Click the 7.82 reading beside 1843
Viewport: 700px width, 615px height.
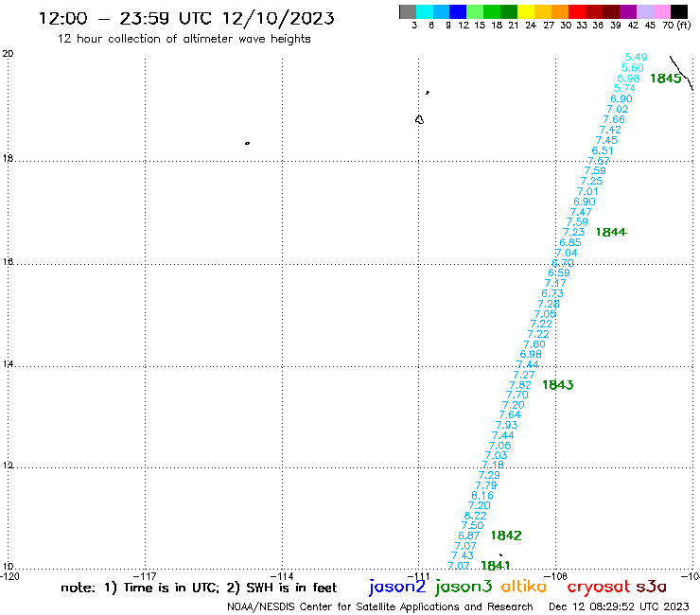tap(520, 385)
